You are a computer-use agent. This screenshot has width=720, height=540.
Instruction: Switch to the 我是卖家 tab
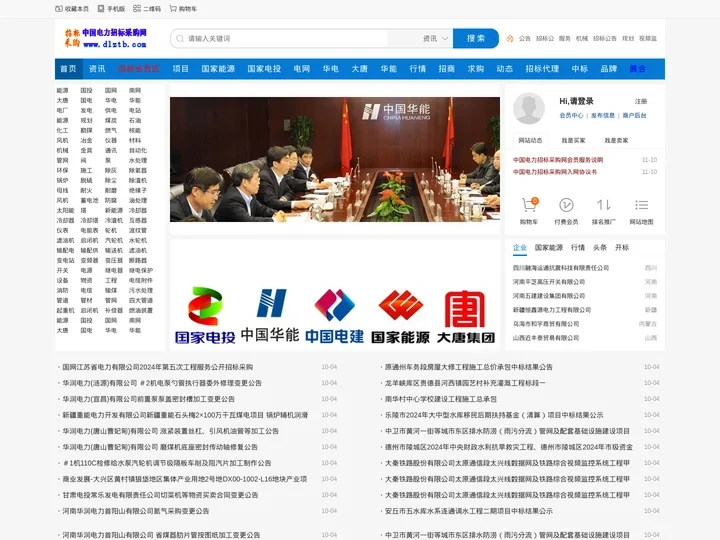point(616,141)
